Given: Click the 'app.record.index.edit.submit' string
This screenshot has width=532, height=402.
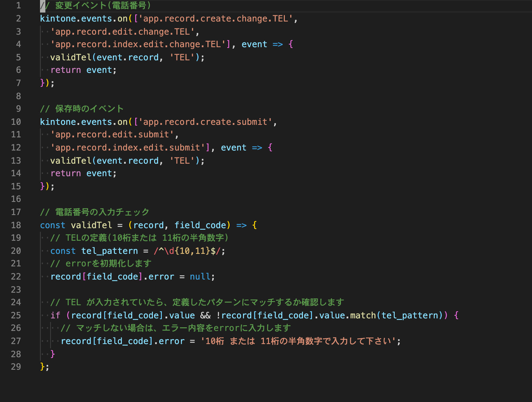Looking at the screenshot, I should (128, 148).
